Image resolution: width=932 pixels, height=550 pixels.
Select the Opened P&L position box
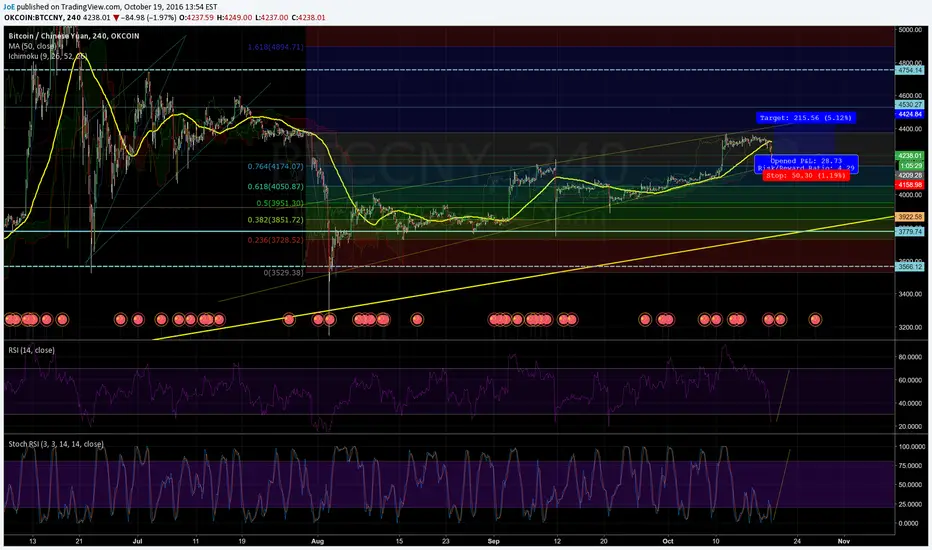[807, 164]
